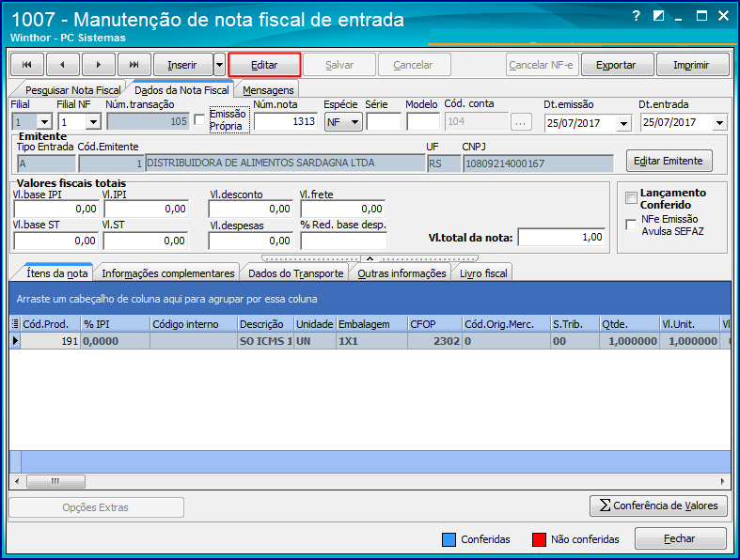Viewport: 740px width, 560px height.
Task: Click Editar Emitente button
Action: pos(669,161)
